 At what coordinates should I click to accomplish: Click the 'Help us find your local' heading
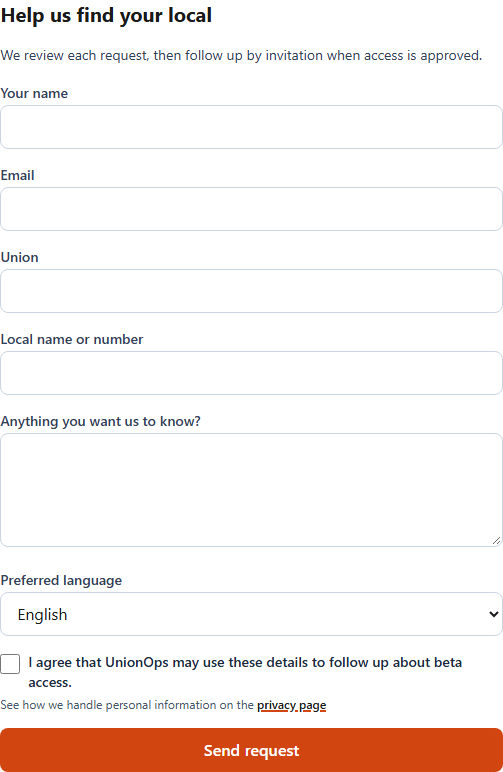tap(106, 15)
